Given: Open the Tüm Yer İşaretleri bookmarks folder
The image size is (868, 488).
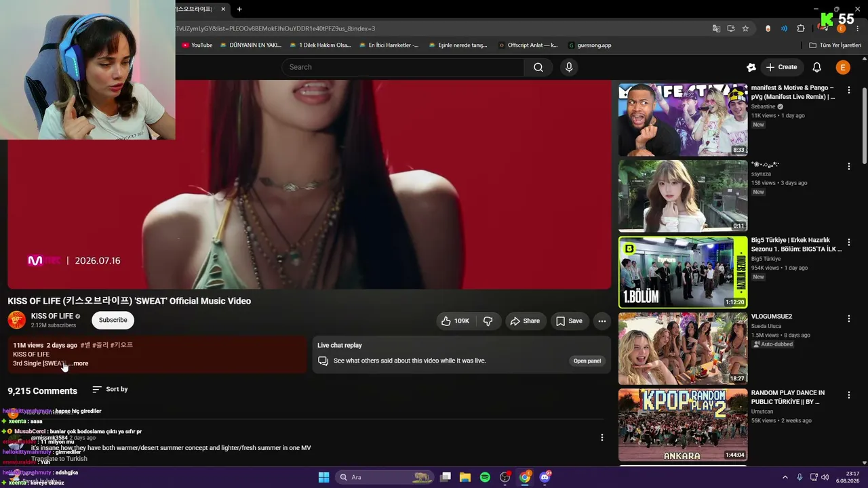Looking at the screenshot, I should (x=835, y=45).
